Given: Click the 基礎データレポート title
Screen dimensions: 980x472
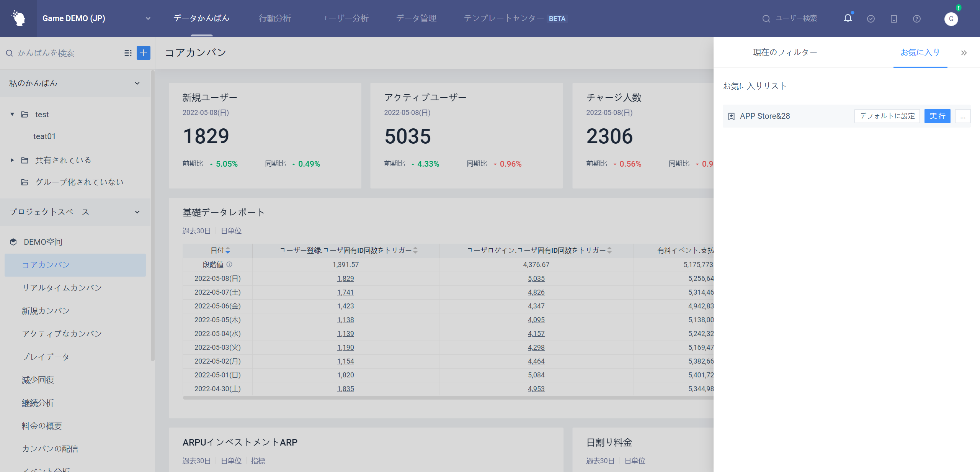Looking at the screenshot, I should click(224, 212).
